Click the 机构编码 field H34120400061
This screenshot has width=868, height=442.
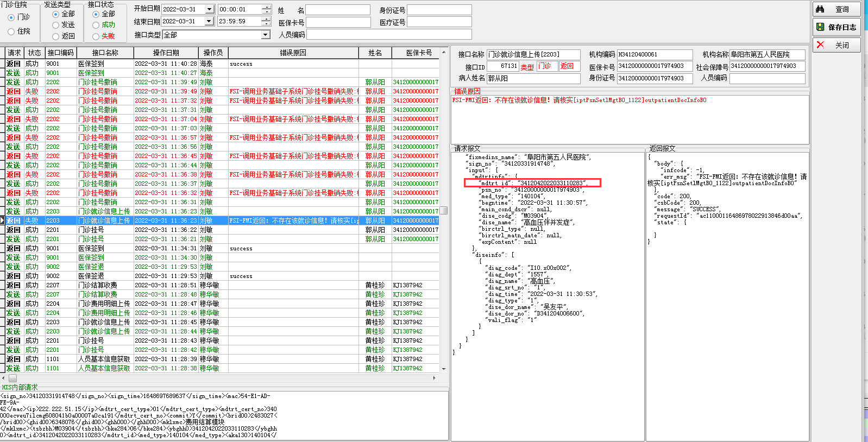coord(655,54)
